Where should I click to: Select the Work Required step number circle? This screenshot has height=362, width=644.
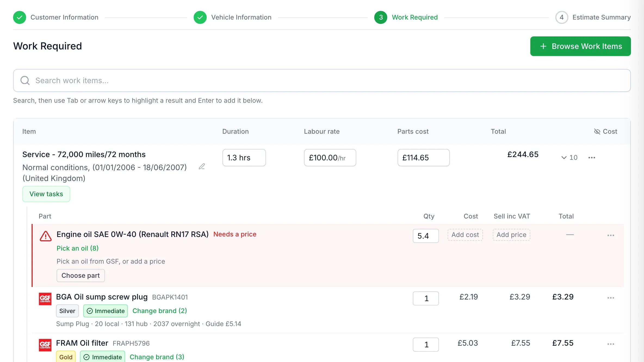(x=381, y=17)
